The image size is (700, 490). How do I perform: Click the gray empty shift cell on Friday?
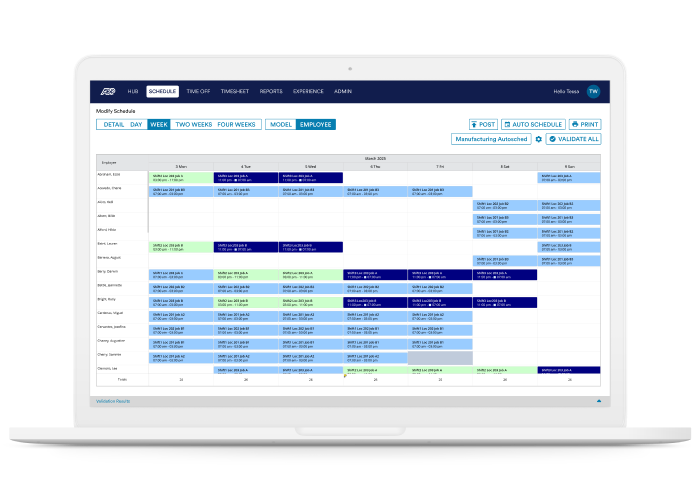tap(439, 357)
